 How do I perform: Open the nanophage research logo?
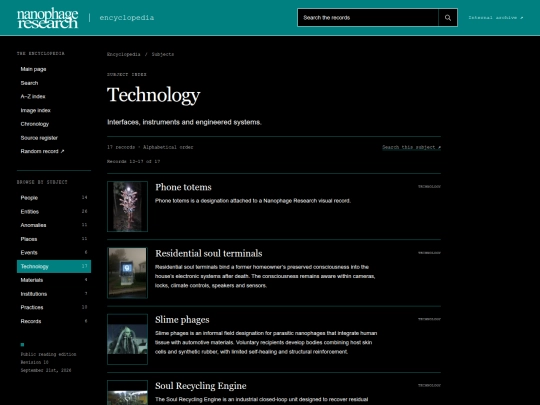(48, 18)
